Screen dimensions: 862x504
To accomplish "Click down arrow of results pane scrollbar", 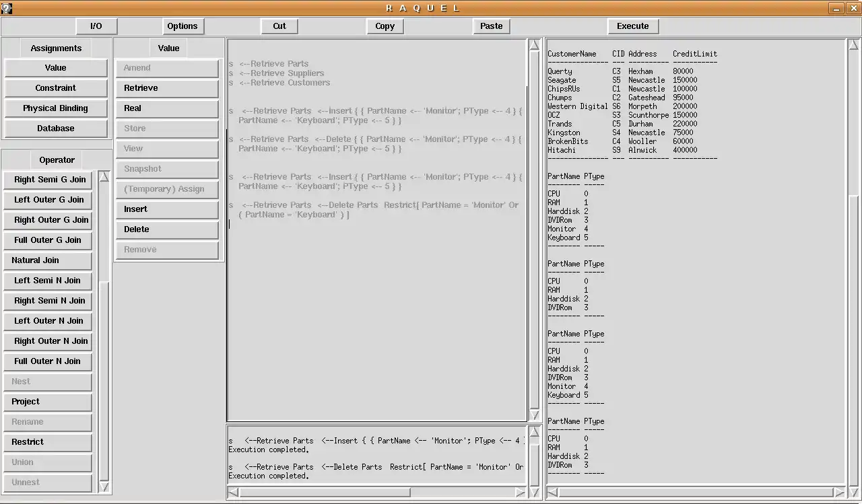I will 853,493.
